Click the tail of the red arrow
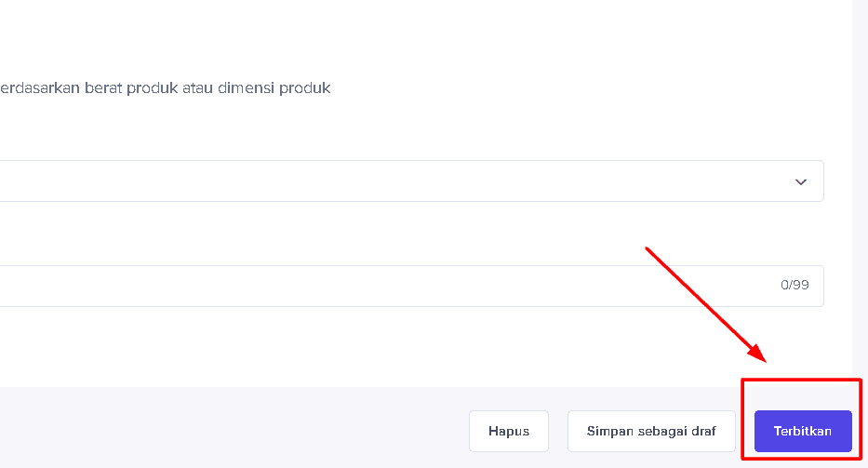The image size is (868, 468). pyautogui.click(x=648, y=249)
